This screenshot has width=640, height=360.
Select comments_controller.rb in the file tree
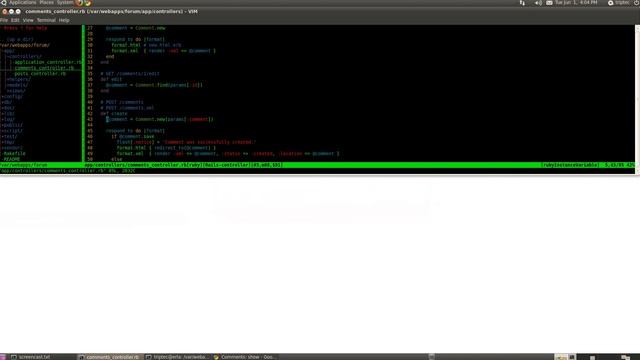44,68
